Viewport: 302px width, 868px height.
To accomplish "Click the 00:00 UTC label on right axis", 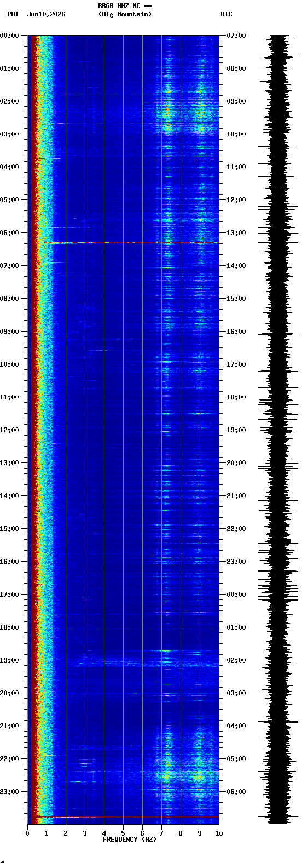I will pyautogui.click(x=236, y=595).
